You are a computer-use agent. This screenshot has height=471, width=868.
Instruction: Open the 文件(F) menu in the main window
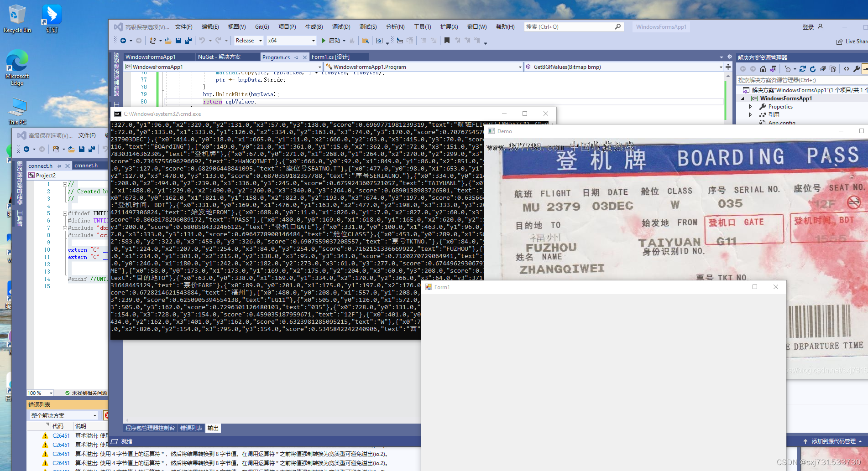pyautogui.click(x=183, y=27)
